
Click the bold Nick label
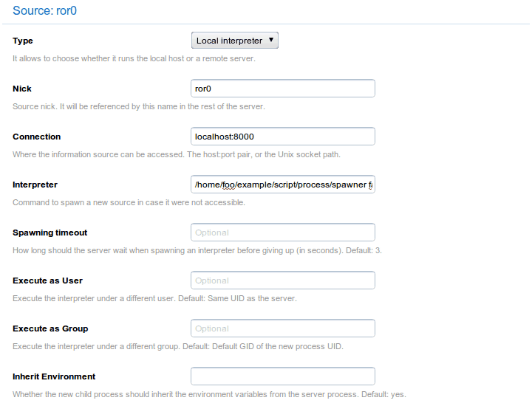pyautogui.click(x=22, y=89)
